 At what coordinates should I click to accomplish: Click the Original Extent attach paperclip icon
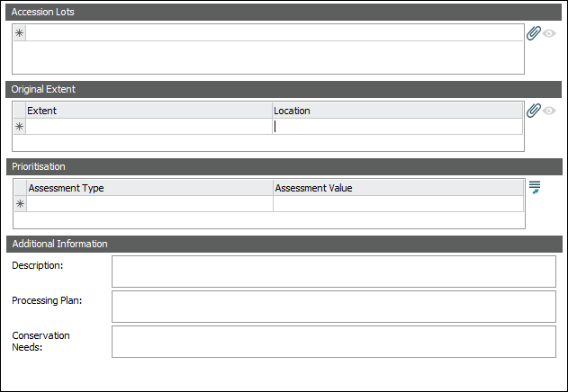[534, 111]
